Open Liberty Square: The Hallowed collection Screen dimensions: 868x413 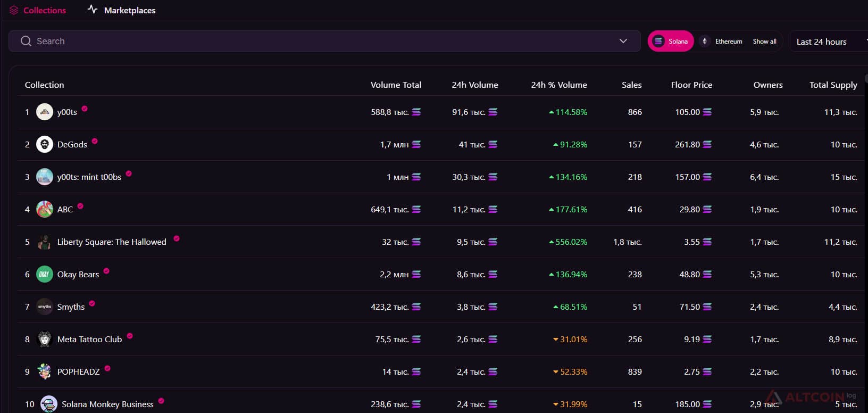pos(112,242)
